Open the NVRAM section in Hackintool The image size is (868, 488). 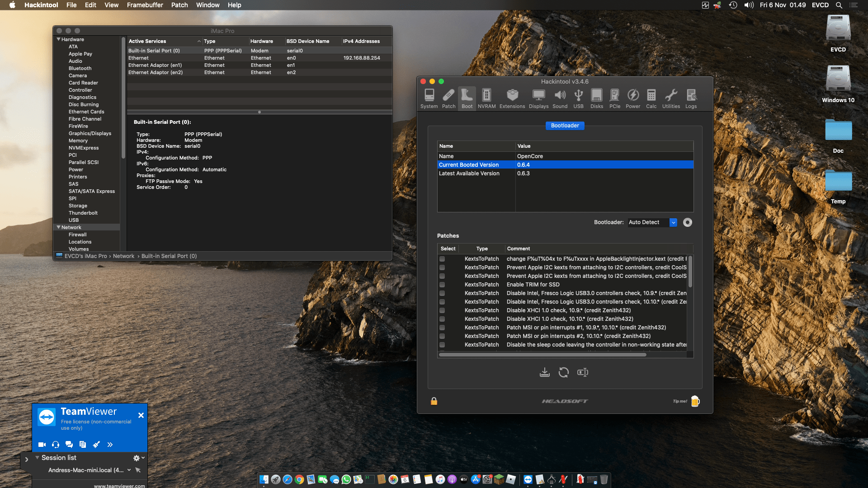coord(486,99)
